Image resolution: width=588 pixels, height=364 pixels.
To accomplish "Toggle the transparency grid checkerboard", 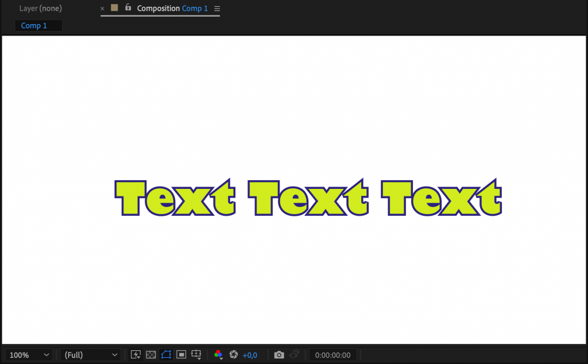I will 150,354.
